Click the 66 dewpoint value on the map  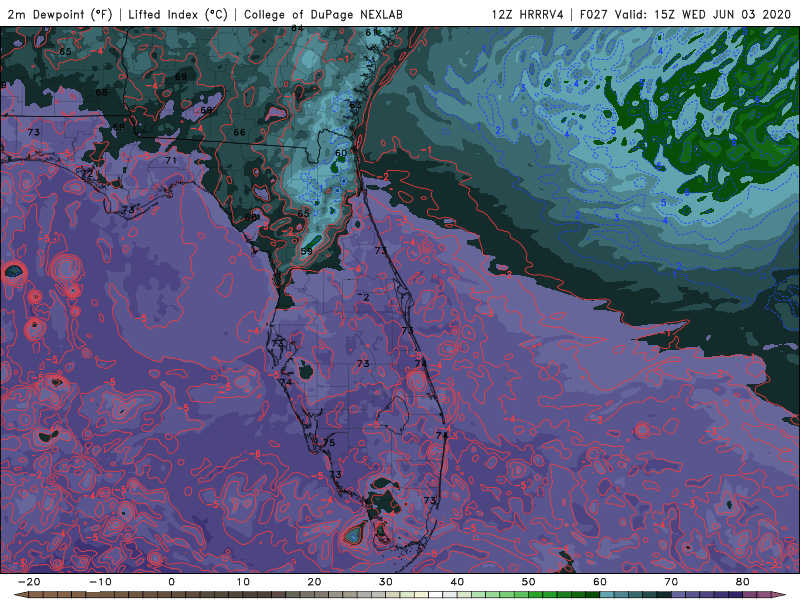239,132
